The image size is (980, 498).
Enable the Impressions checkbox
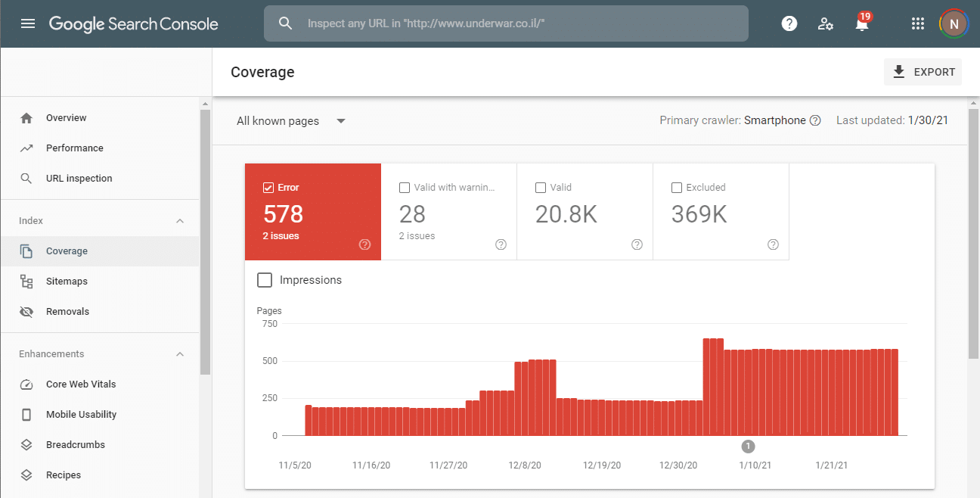pos(265,280)
